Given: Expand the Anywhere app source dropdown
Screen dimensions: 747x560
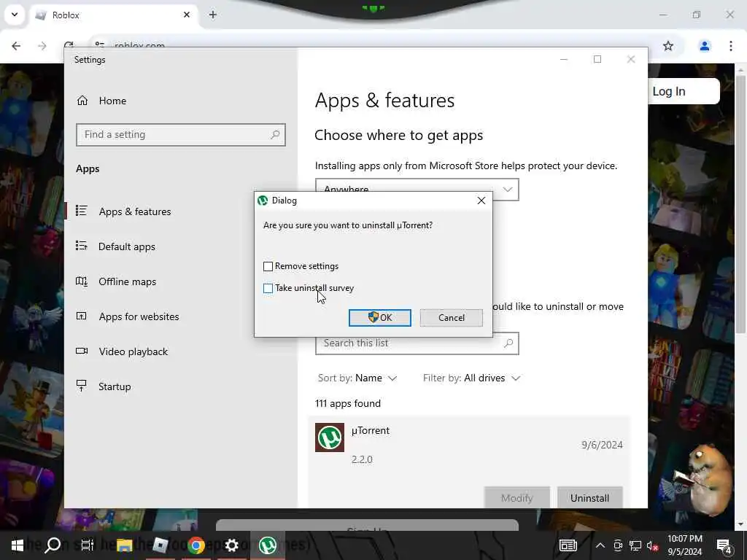Looking at the screenshot, I should [x=417, y=190].
